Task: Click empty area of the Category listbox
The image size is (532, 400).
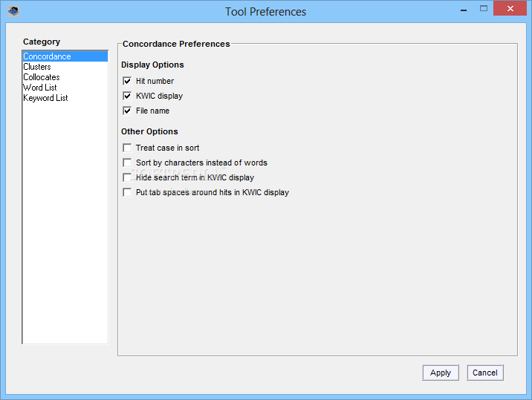Action: click(x=65, y=220)
